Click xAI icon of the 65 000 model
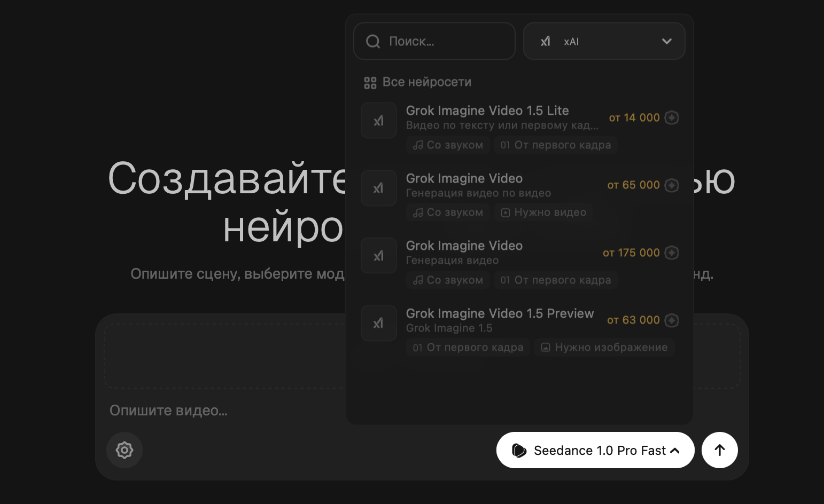 click(379, 188)
